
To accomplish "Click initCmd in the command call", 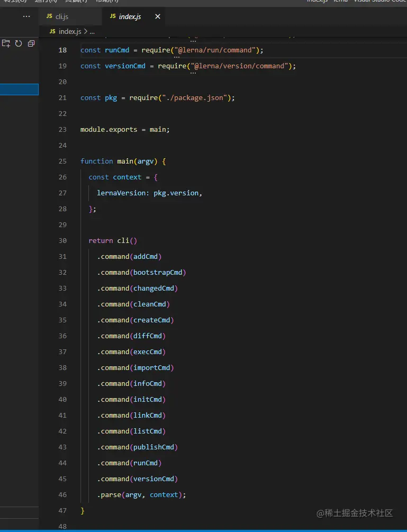I will [x=148, y=399].
